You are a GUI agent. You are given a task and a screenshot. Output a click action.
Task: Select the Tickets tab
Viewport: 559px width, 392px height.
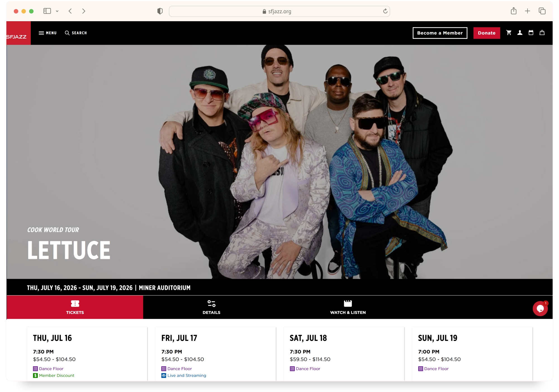click(x=75, y=307)
